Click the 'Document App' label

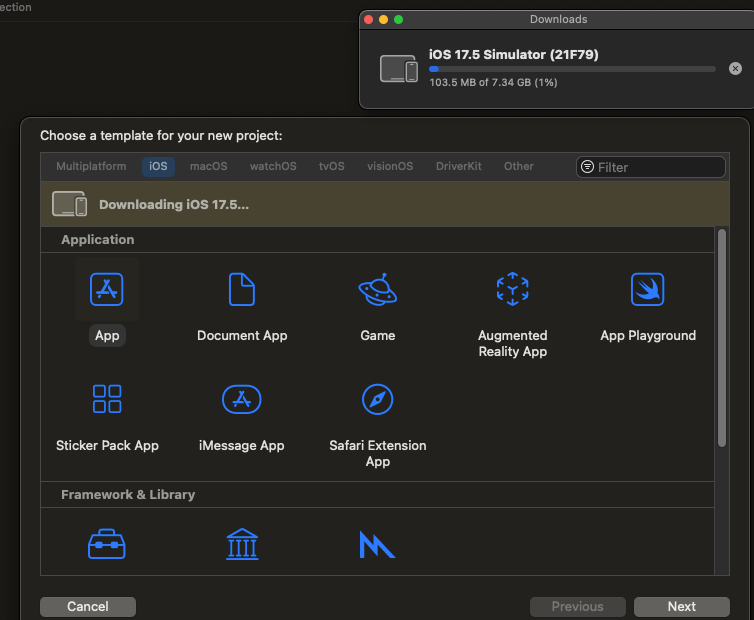(x=242, y=335)
